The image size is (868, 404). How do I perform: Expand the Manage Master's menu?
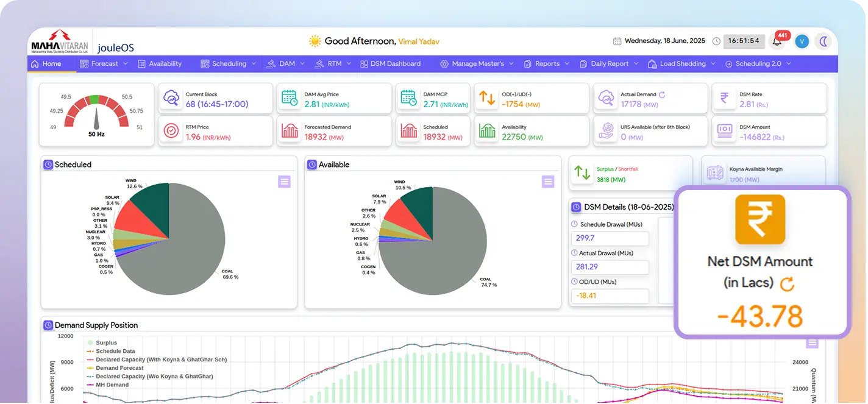click(477, 63)
